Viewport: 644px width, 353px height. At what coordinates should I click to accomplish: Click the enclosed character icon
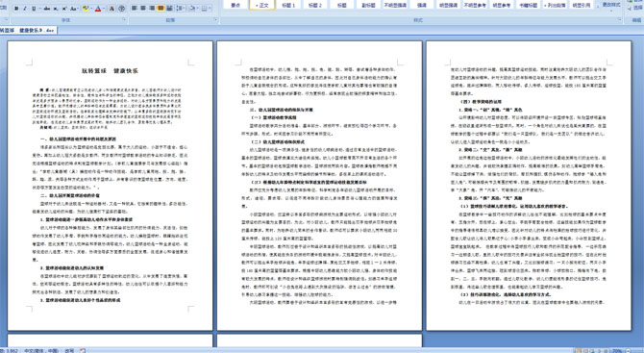coord(121,9)
